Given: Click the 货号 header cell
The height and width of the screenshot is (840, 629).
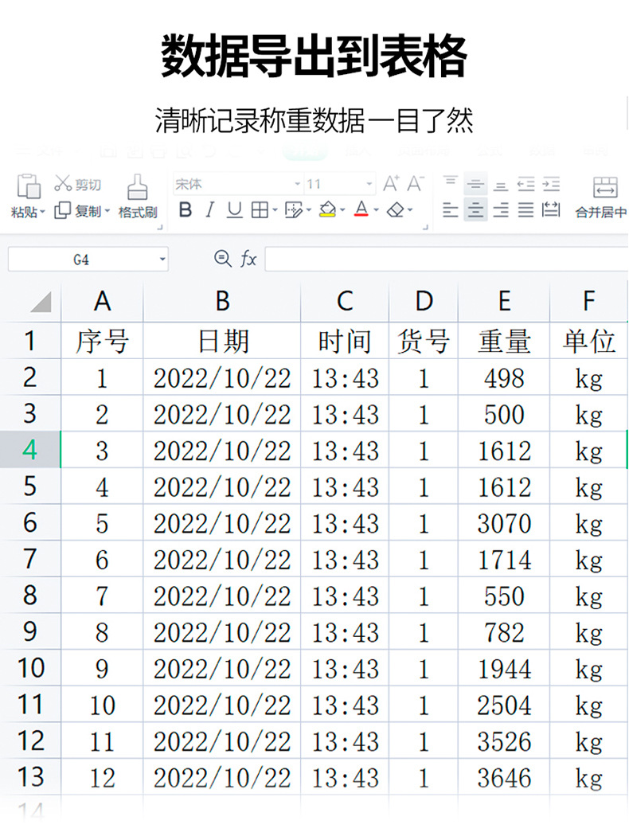Looking at the screenshot, I should click(424, 341).
